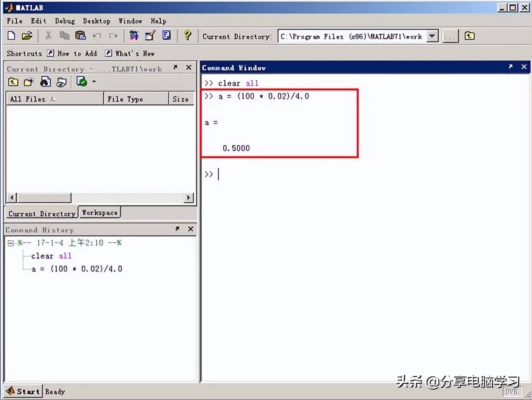The height and width of the screenshot is (400, 532).
Task: Open the Window menu
Action: (x=130, y=21)
